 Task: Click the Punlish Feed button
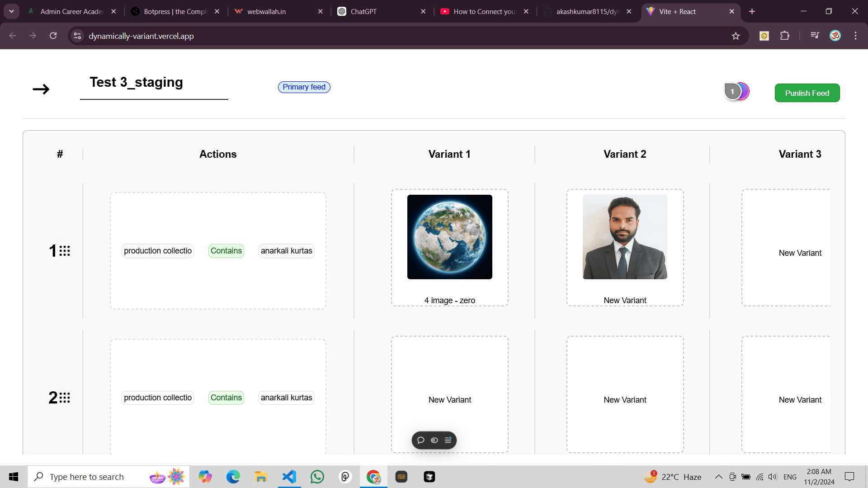click(x=807, y=93)
